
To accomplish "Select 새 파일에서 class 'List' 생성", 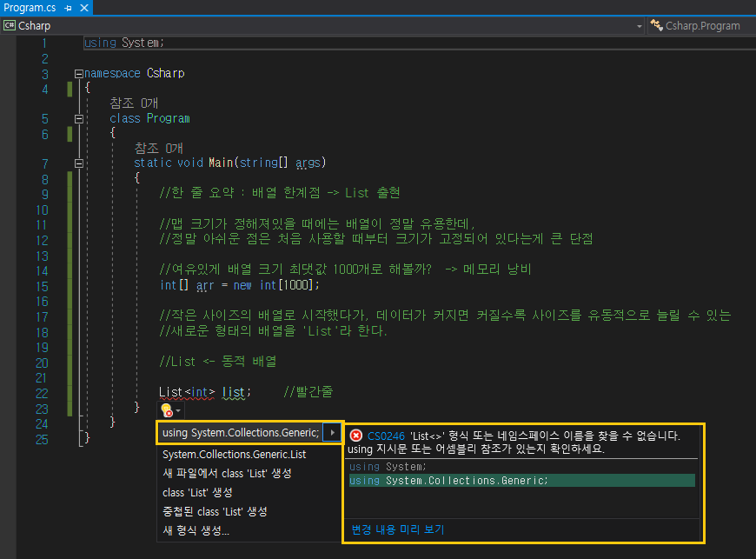I will coord(227,473).
